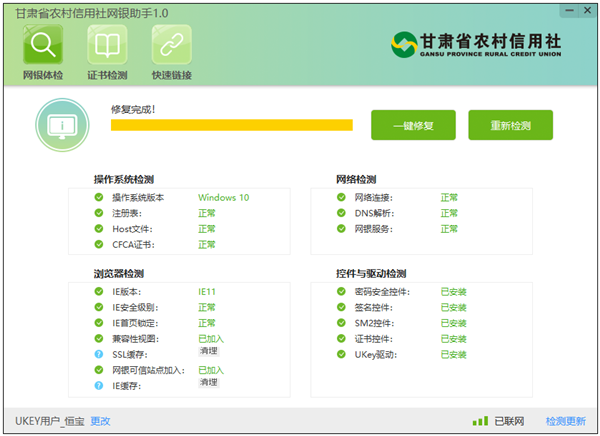Click the green check beside 兼容性视图
Viewport: 600px width, 436px height.
(99, 338)
